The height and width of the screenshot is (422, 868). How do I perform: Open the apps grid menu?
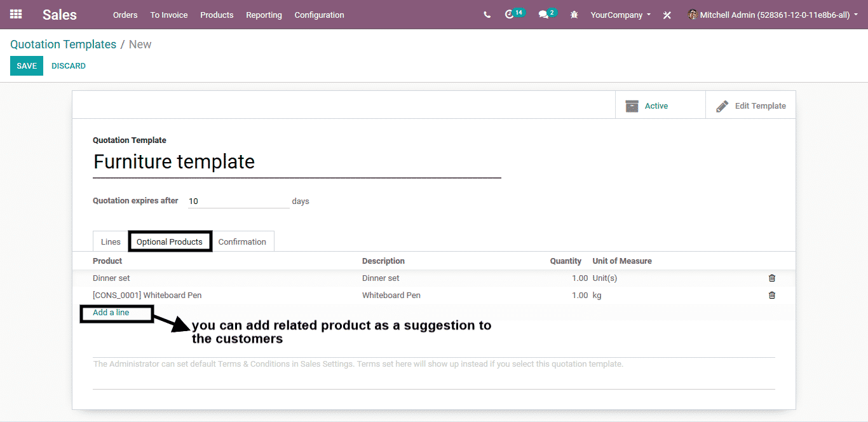pyautogui.click(x=16, y=14)
